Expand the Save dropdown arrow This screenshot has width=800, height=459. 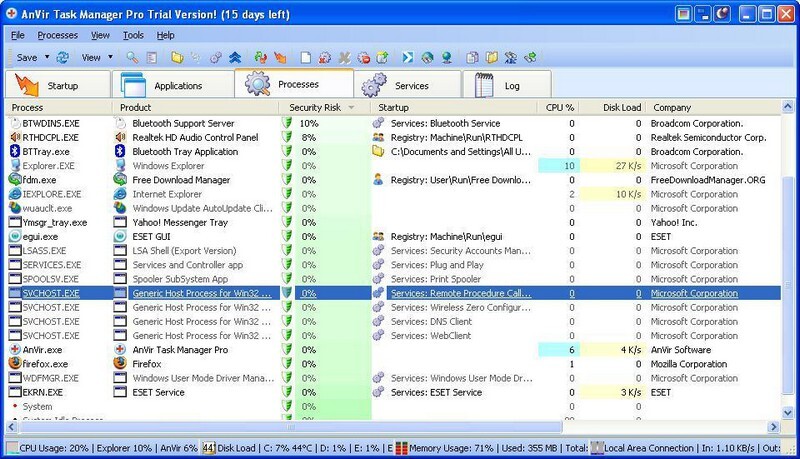47,57
